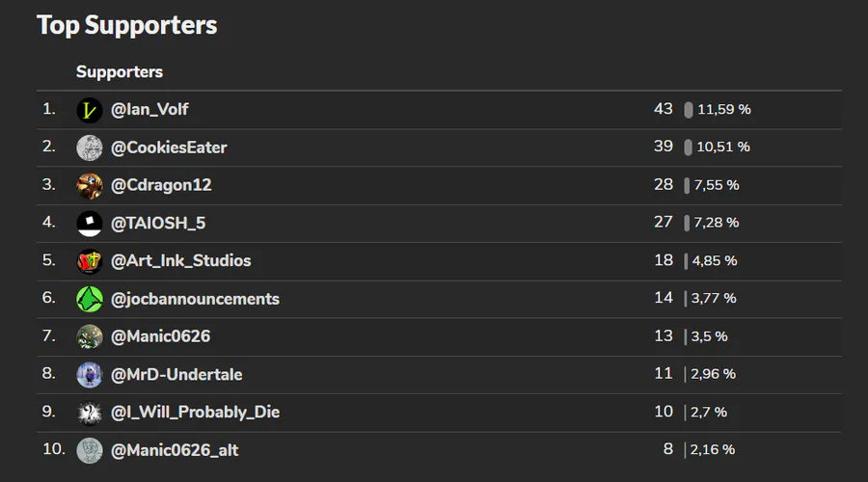The width and height of the screenshot is (868, 482).
Task: Visit the @Ian_Volf profile link
Action: 149,110
